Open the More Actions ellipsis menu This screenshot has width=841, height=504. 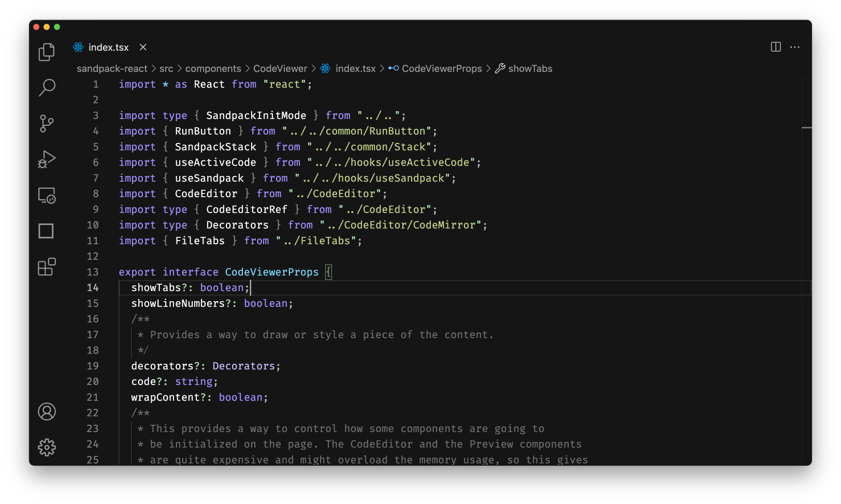pyautogui.click(x=795, y=47)
